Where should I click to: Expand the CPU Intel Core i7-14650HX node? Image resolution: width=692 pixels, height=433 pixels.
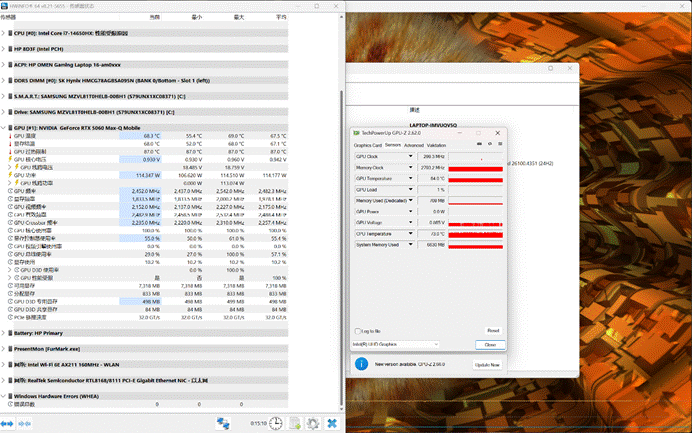point(4,33)
